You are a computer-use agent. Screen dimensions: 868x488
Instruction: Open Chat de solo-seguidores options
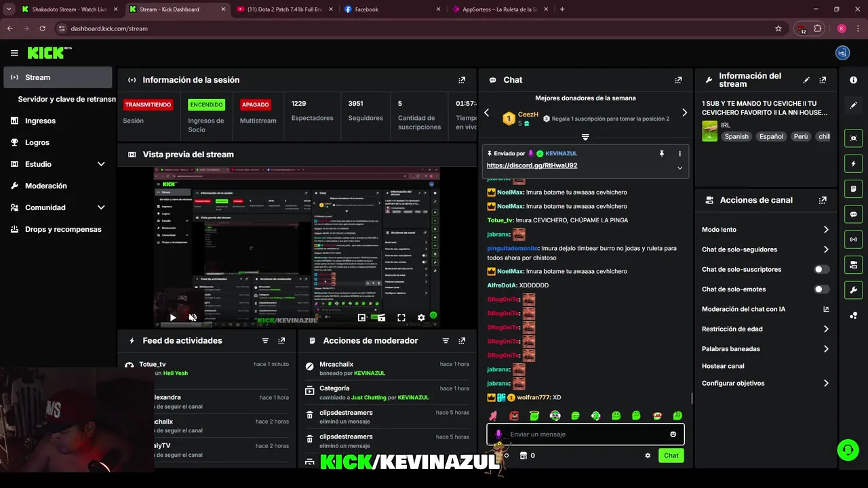click(766, 249)
